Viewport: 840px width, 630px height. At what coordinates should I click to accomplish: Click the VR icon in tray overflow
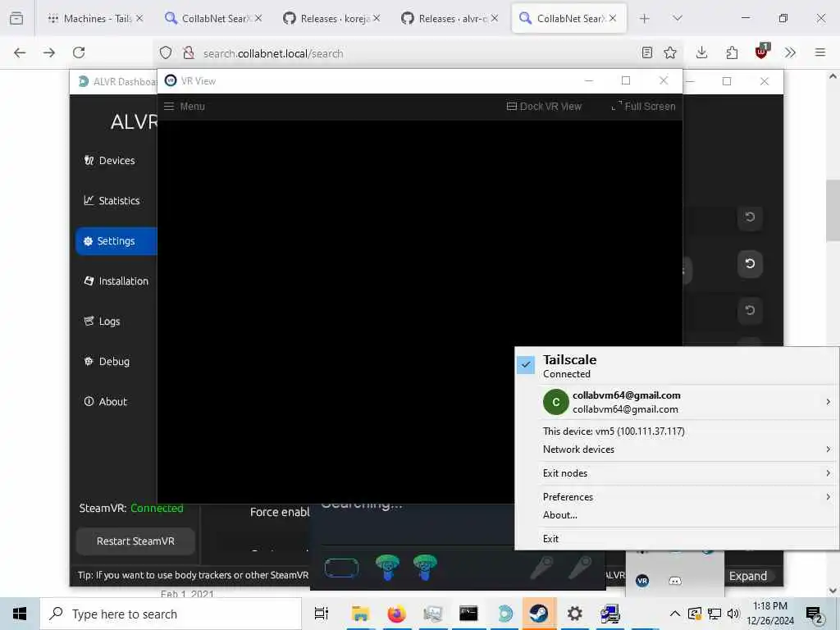coord(642,581)
